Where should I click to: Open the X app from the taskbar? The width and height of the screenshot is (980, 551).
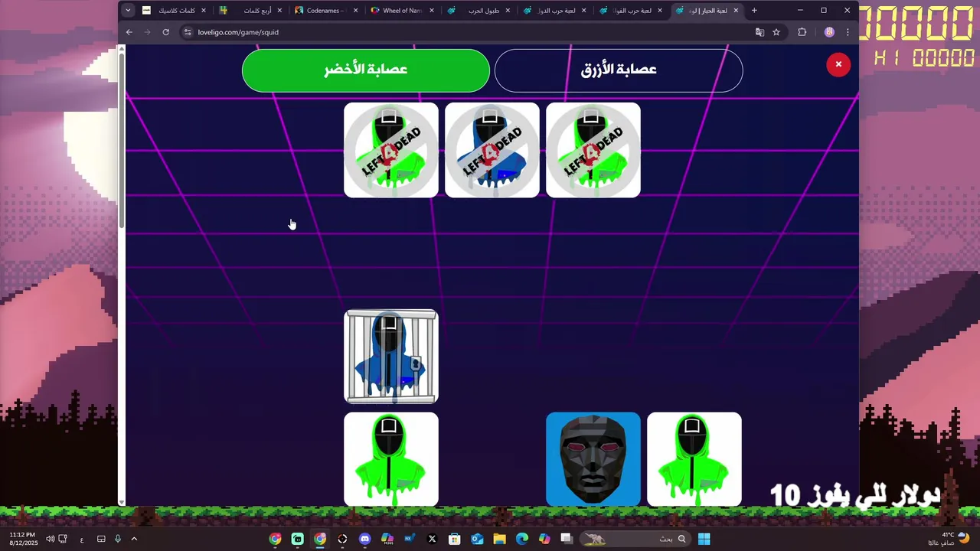pos(432,539)
